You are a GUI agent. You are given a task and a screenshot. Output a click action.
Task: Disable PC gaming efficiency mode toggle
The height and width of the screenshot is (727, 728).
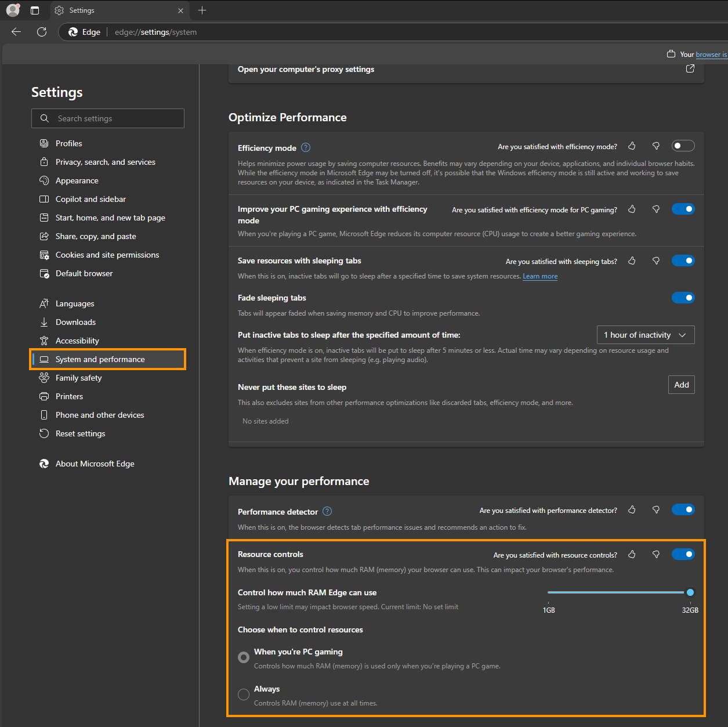tap(683, 209)
